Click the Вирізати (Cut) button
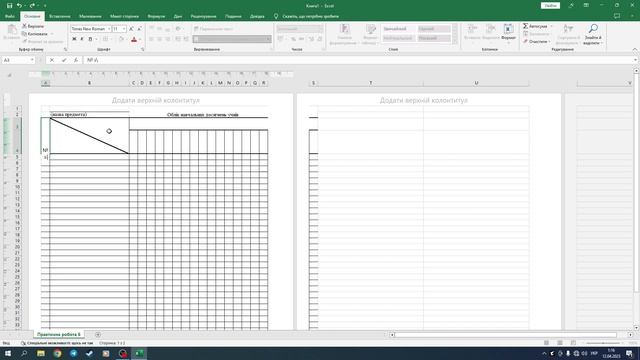Viewport: 640px width, 360px height. click(33, 26)
